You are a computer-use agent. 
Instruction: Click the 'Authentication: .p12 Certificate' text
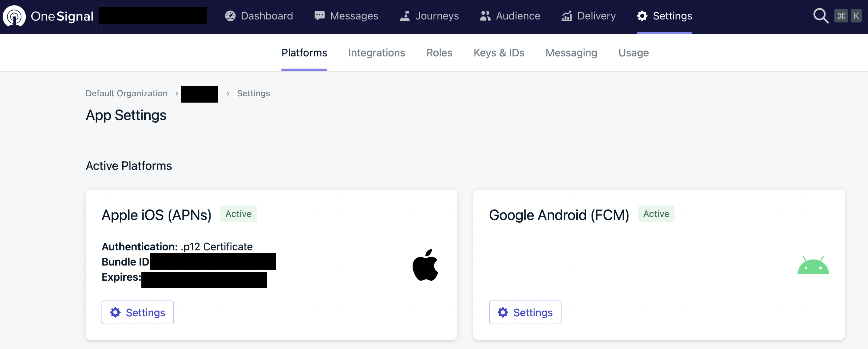[177, 246]
